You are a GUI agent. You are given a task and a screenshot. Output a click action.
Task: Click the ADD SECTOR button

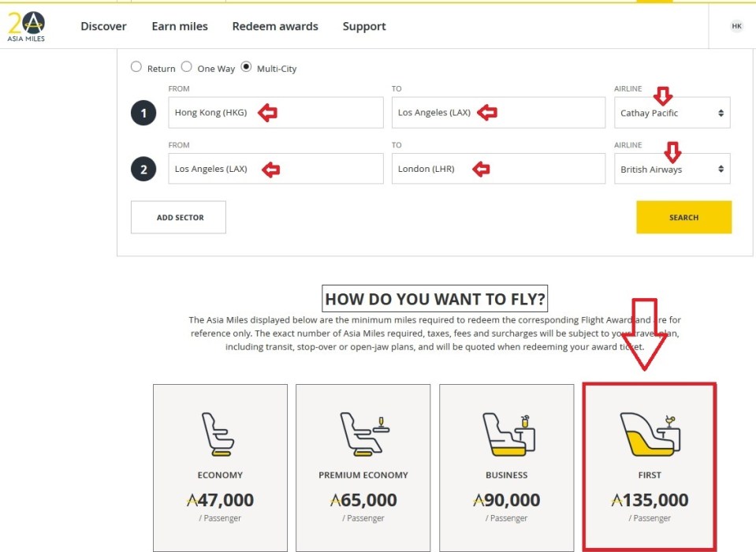pyautogui.click(x=178, y=217)
